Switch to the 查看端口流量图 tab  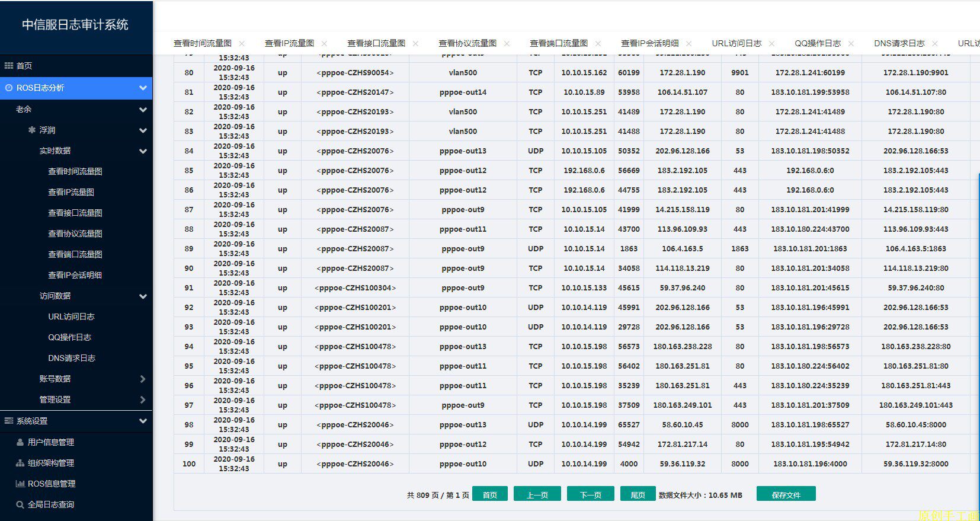point(559,43)
